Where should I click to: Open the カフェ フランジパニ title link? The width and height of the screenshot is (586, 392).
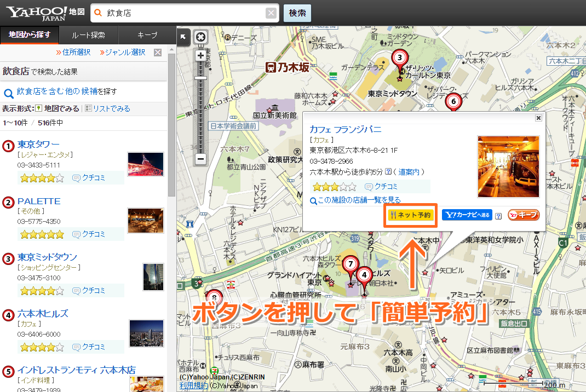click(346, 130)
